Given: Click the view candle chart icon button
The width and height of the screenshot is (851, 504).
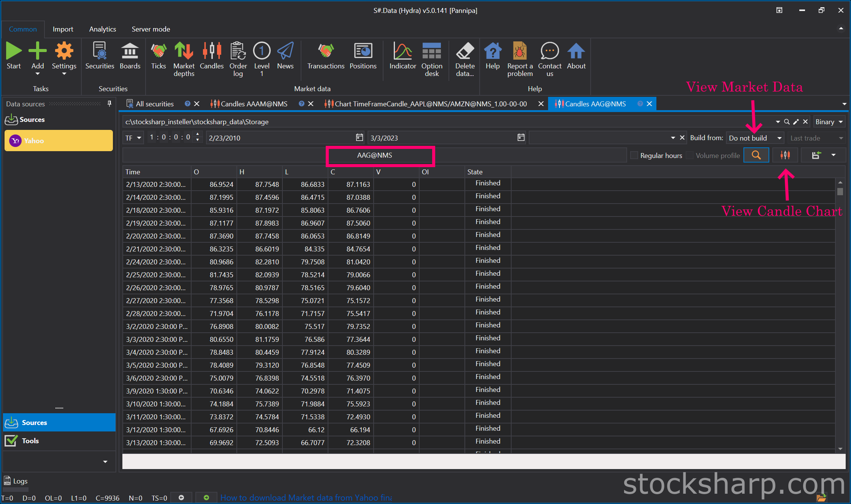Looking at the screenshot, I should click(785, 155).
